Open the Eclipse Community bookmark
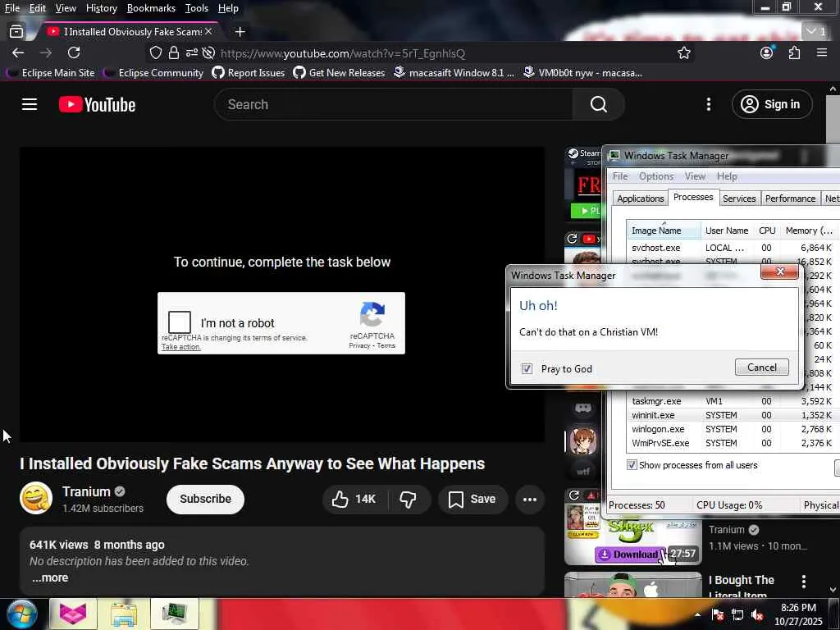Screen dimensions: 840x630 tap(154, 73)
